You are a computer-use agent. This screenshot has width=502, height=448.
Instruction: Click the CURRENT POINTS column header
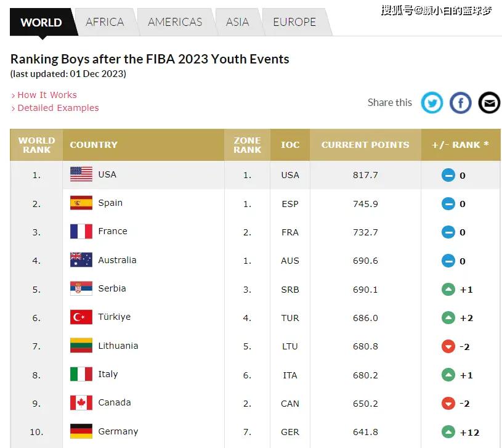tap(365, 145)
